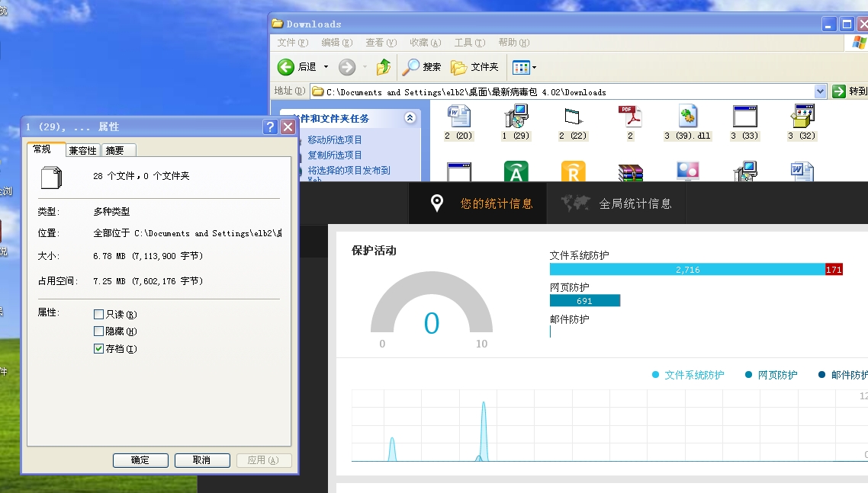Select the installer file 1 (29)

tap(516, 117)
